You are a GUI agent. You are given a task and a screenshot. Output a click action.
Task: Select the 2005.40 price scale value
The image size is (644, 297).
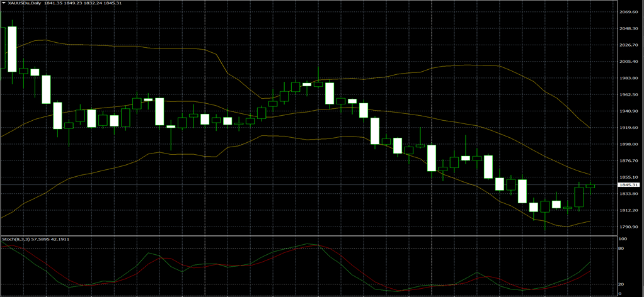[630, 62]
